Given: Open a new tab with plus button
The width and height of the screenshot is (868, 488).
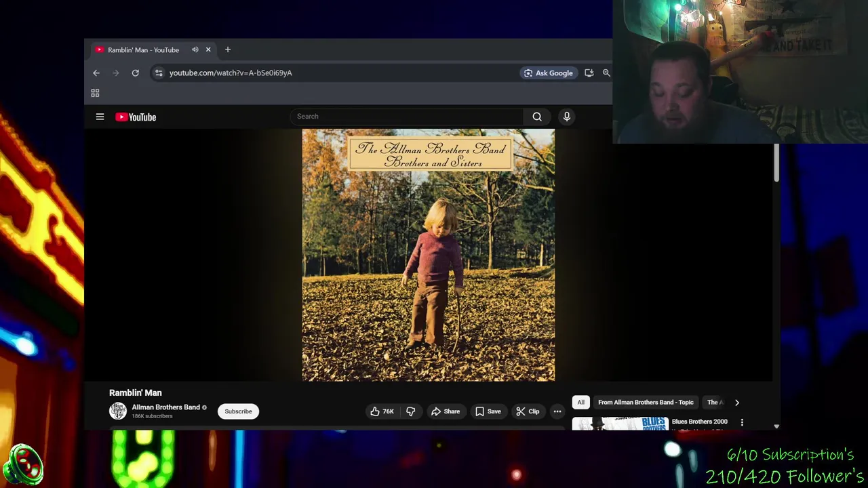Looking at the screenshot, I should (228, 49).
